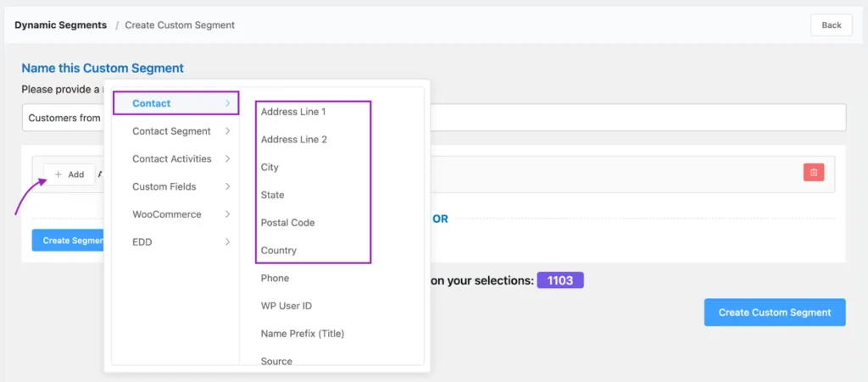Select the Postal Code option
The width and height of the screenshot is (868, 382).
coord(288,222)
